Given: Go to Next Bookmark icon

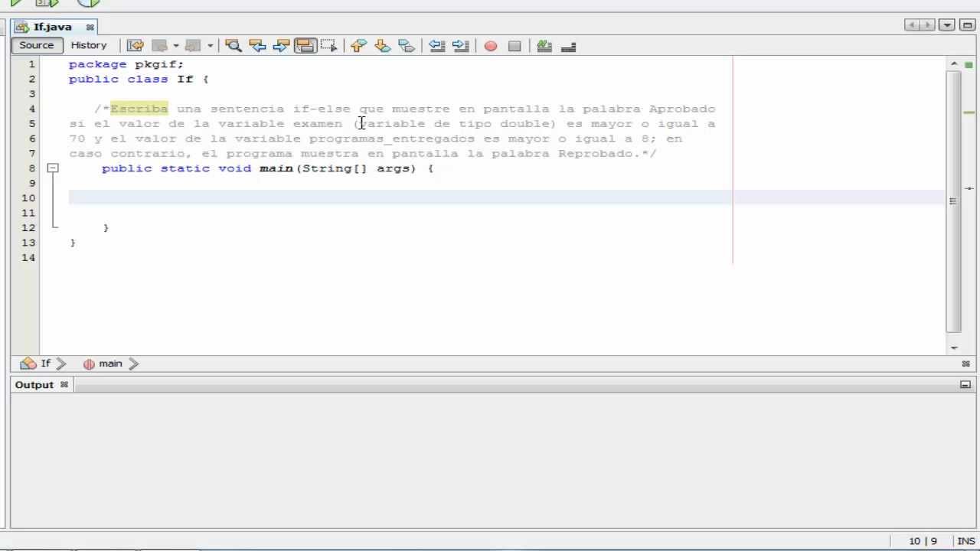Looking at the screenshot, I should (x=382, y=46).
